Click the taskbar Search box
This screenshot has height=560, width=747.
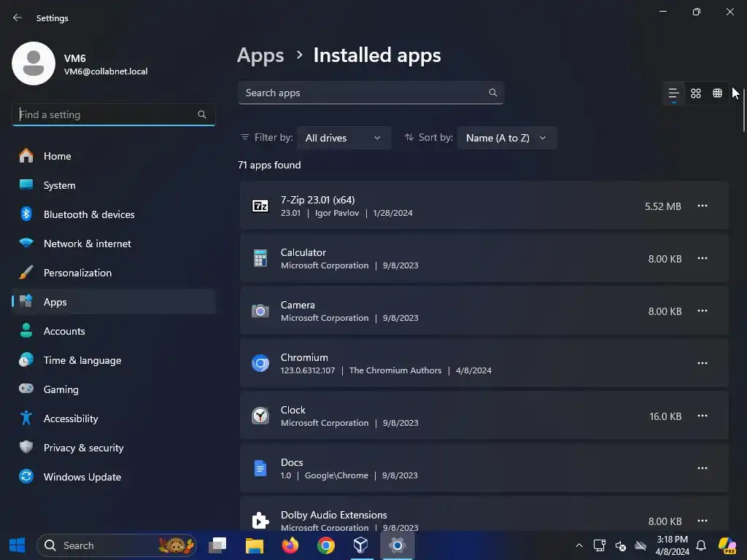pyautogui.click(x=117, y=545)
